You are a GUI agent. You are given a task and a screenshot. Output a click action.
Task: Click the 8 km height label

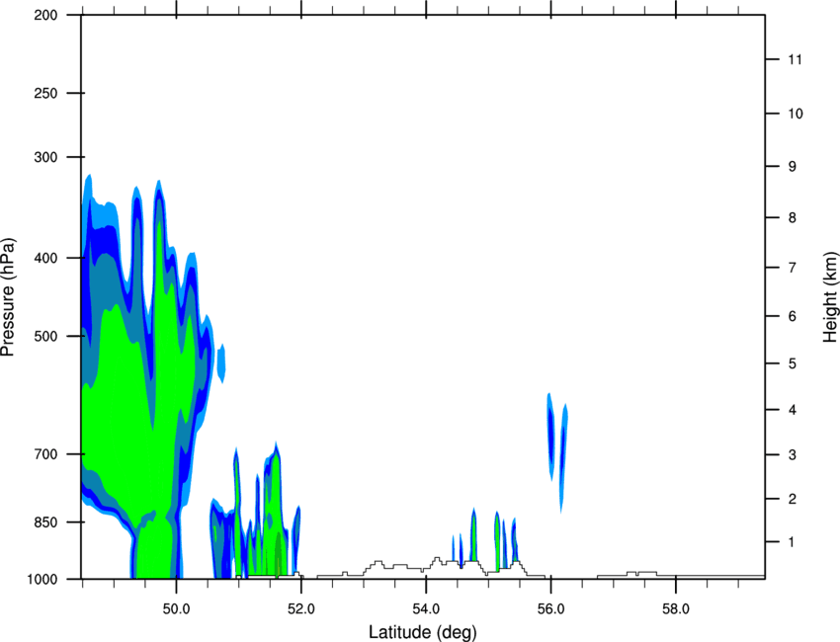pos(793,217)
